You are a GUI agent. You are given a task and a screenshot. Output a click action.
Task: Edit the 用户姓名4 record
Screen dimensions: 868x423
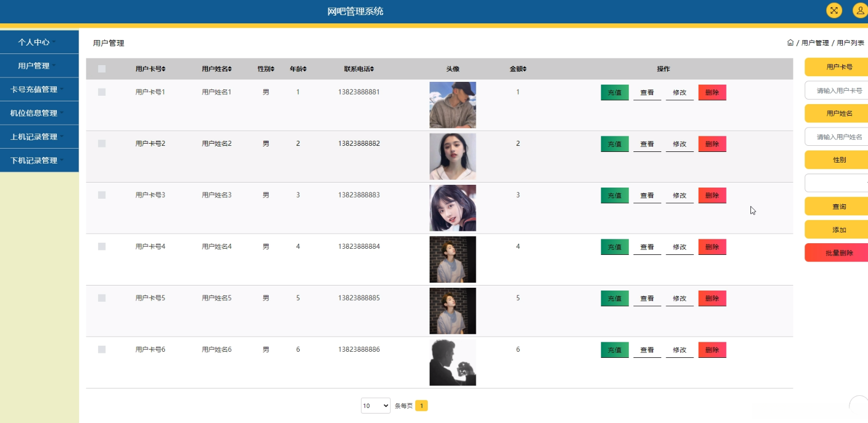[x=680, y=247]
